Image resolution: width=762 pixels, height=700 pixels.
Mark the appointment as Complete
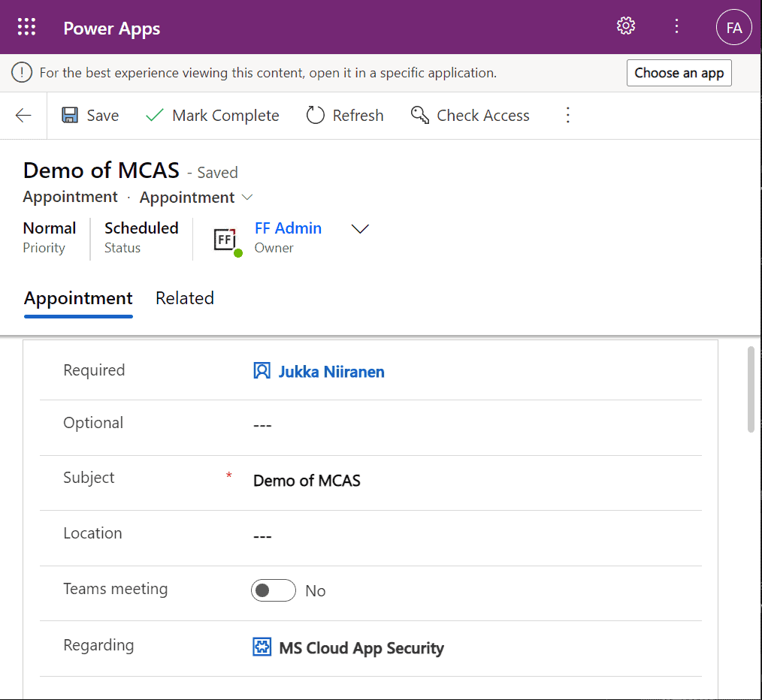click(212, 116)
